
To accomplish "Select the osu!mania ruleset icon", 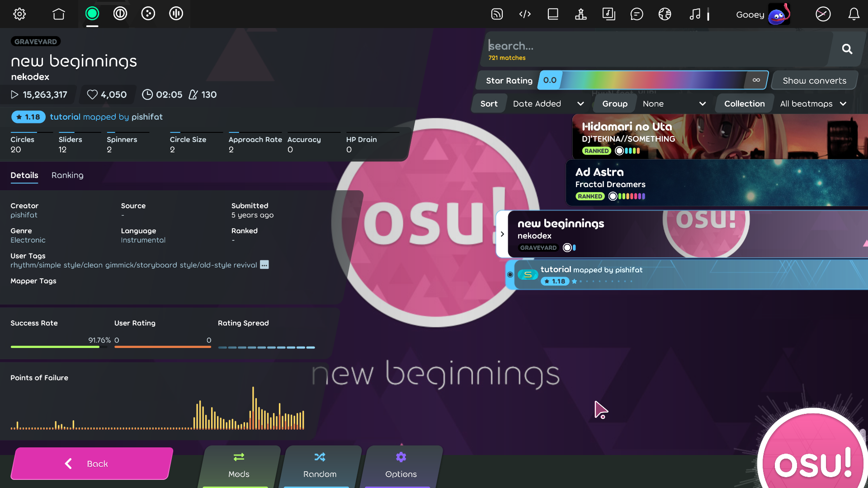I will click(x=176, y=14).
